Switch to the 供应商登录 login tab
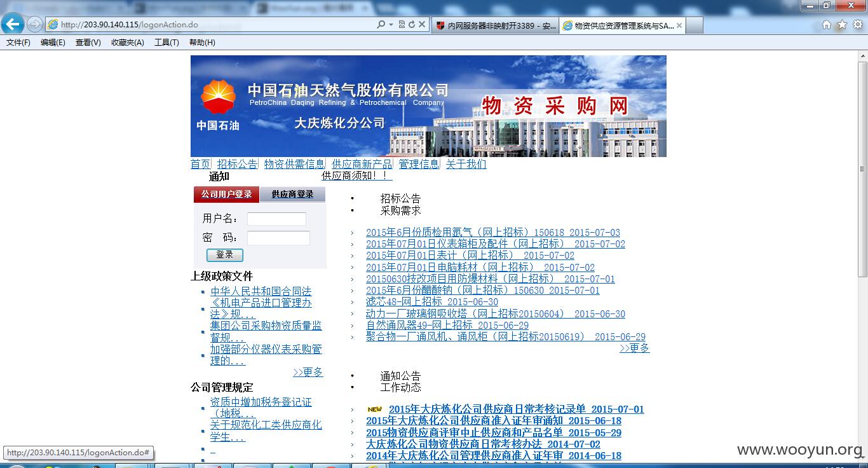 [292, 194]
